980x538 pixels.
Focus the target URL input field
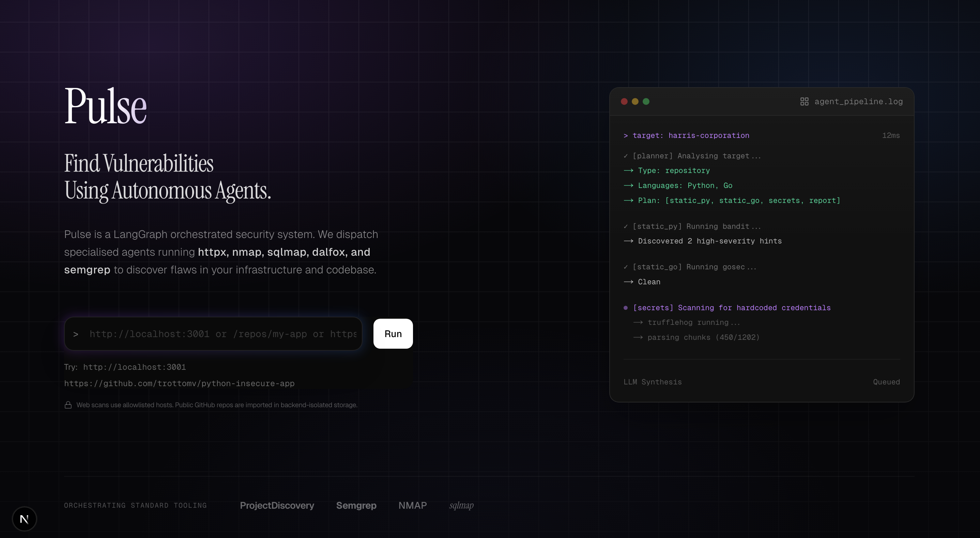pos(223,334)
